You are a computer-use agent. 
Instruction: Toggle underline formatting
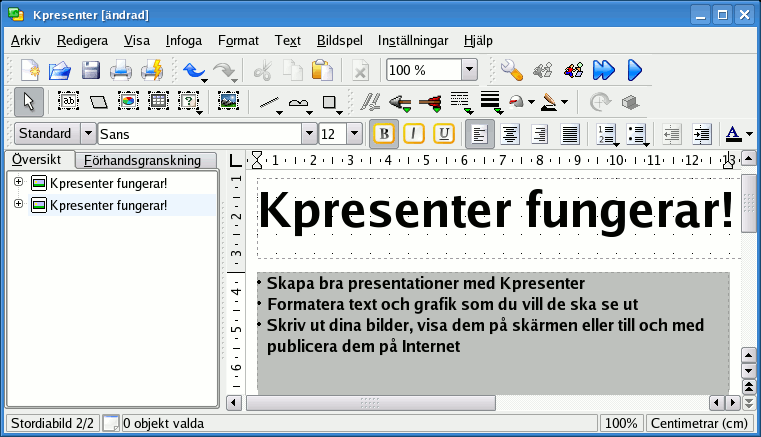point(444,134)
